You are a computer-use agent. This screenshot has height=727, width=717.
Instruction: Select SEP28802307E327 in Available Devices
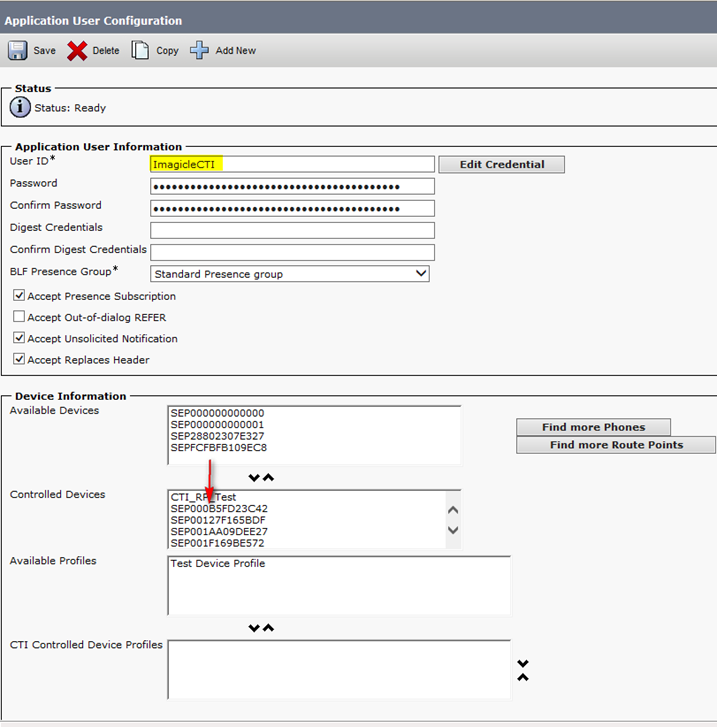pos(217,436)
